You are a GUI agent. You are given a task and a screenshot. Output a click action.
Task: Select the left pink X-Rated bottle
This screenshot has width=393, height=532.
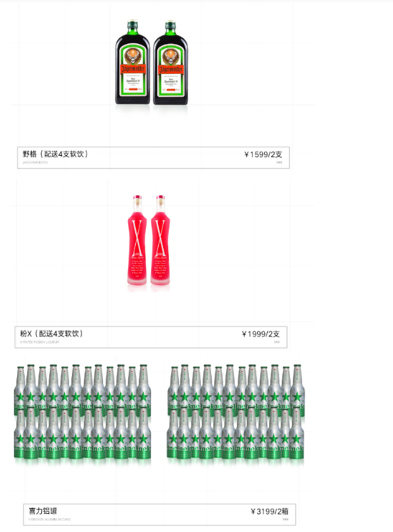pyautogui.click(x=137, y=240)
